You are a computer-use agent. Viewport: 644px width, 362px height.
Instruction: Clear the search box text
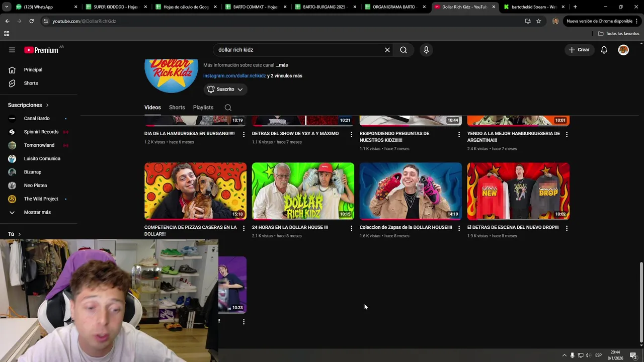point(387,50)
